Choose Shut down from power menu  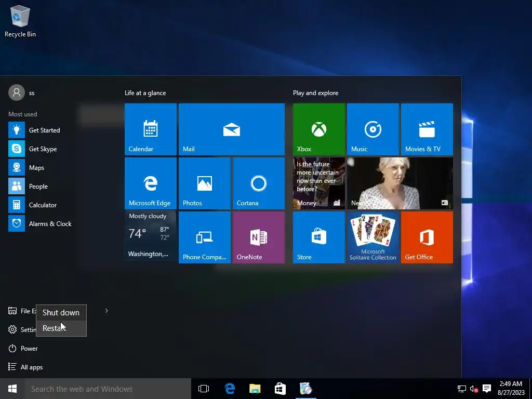(61, 312)
